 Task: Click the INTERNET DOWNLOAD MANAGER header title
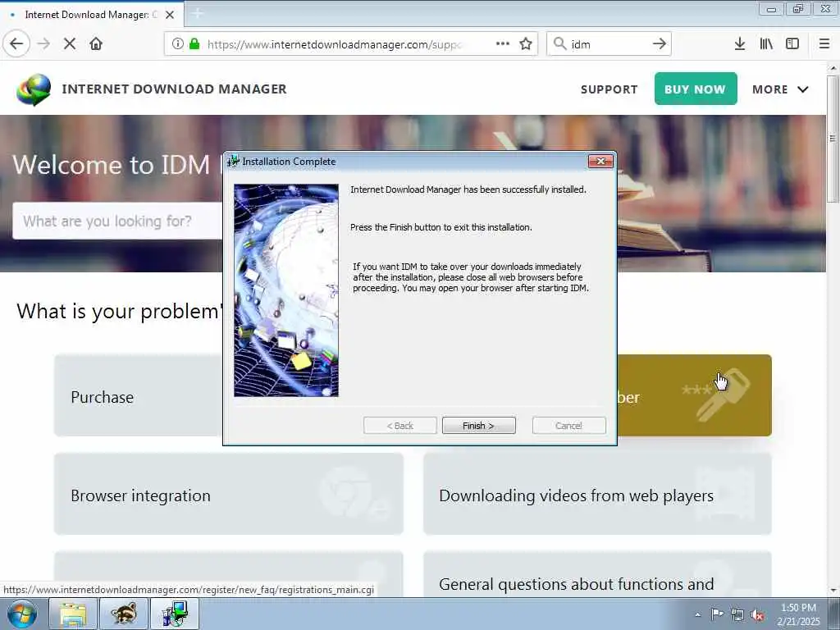click(174, 89)
